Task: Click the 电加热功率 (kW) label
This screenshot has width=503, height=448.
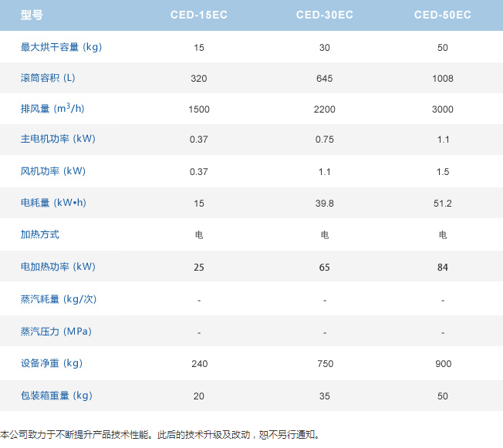Action: pos(58,267)
